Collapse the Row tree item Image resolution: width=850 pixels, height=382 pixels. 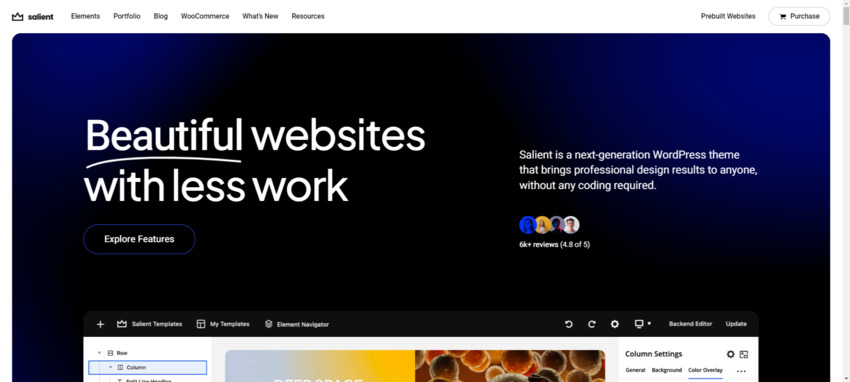[99, 353]
